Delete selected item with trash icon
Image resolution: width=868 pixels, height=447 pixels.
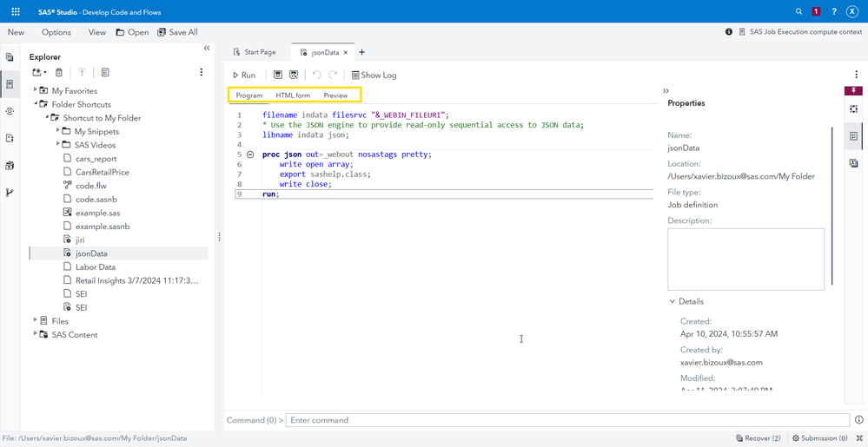[59, 72]
